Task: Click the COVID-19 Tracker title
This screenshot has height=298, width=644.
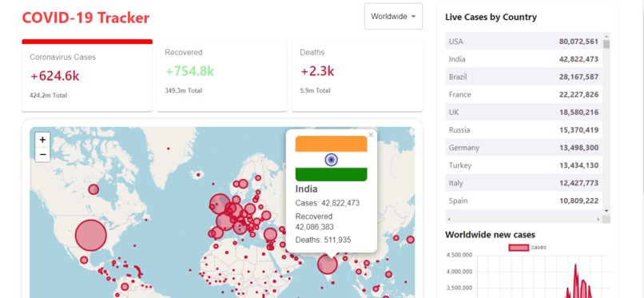Action: click(85, 18)
